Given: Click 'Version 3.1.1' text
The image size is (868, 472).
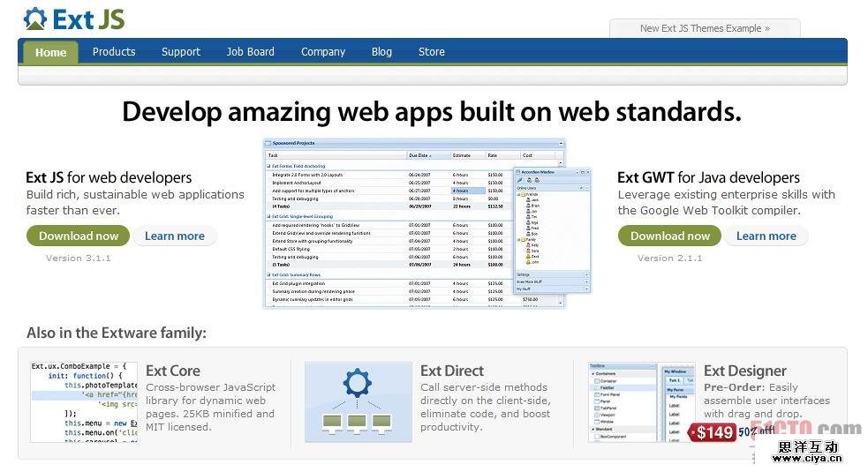Looking at the screenshot, I should [x=78, y=258].
